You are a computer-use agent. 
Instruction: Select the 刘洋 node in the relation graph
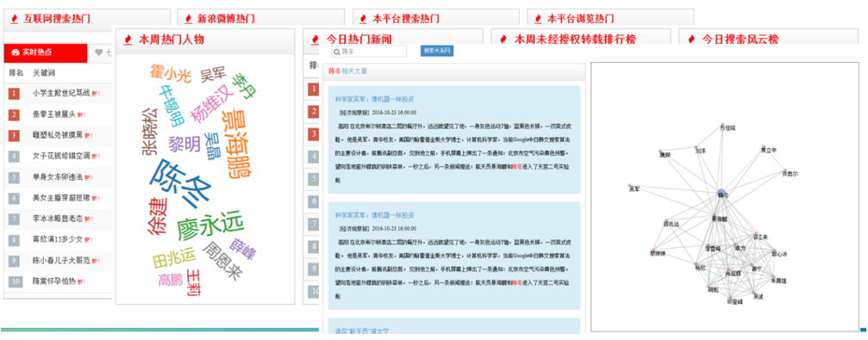click(x=700, y=149)
